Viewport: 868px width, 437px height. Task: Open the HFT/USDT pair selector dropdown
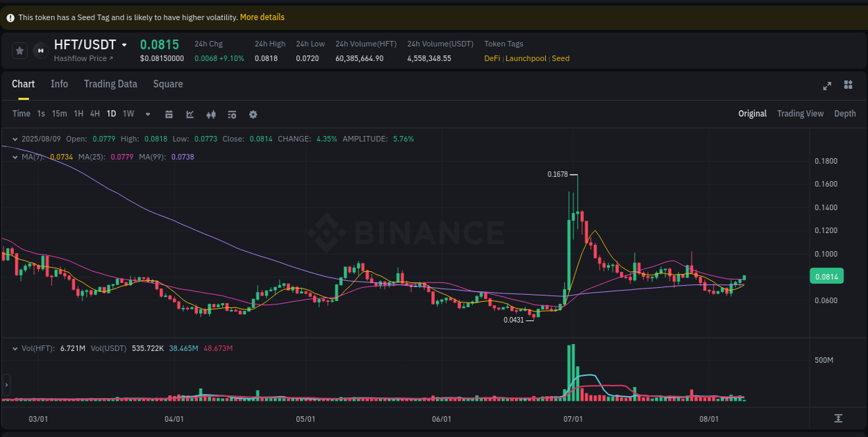(124, 44)
